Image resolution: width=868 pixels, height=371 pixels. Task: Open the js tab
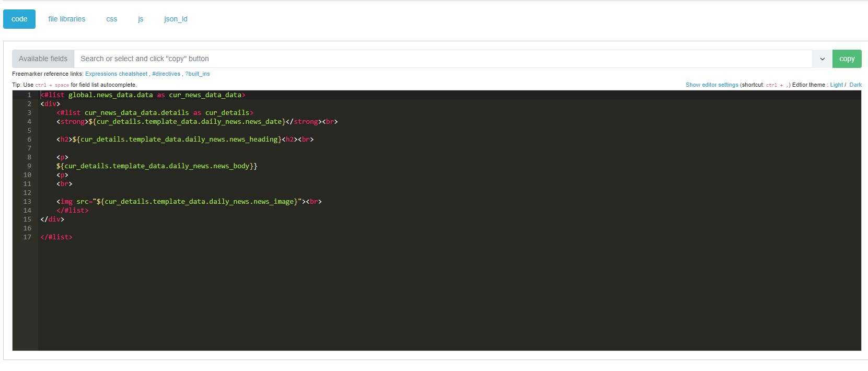tap(141, 19)
